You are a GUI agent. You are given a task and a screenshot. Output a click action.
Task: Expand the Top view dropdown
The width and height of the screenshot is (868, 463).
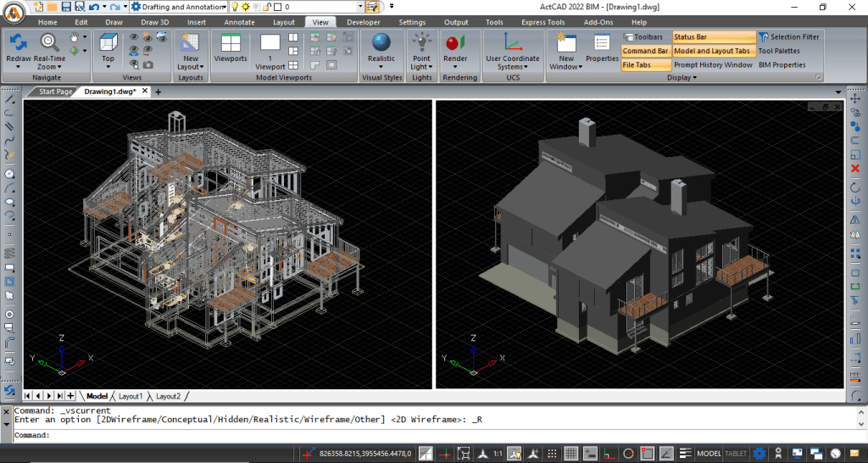pos(108,67)
